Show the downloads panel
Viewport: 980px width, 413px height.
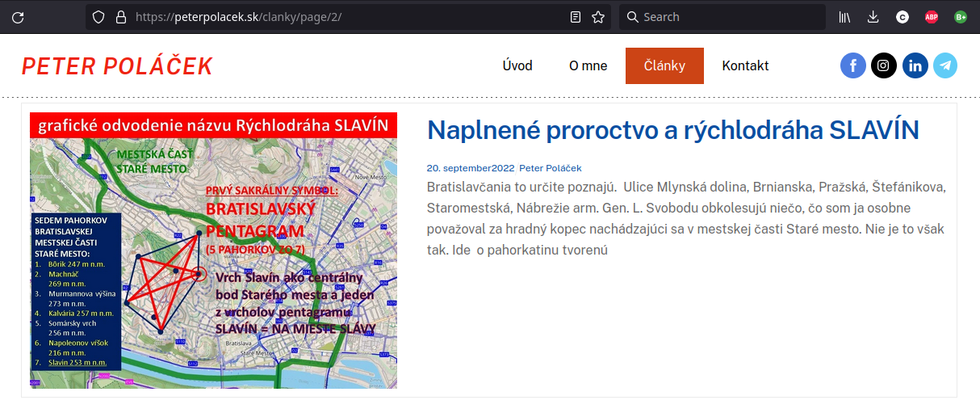(873, 17)
